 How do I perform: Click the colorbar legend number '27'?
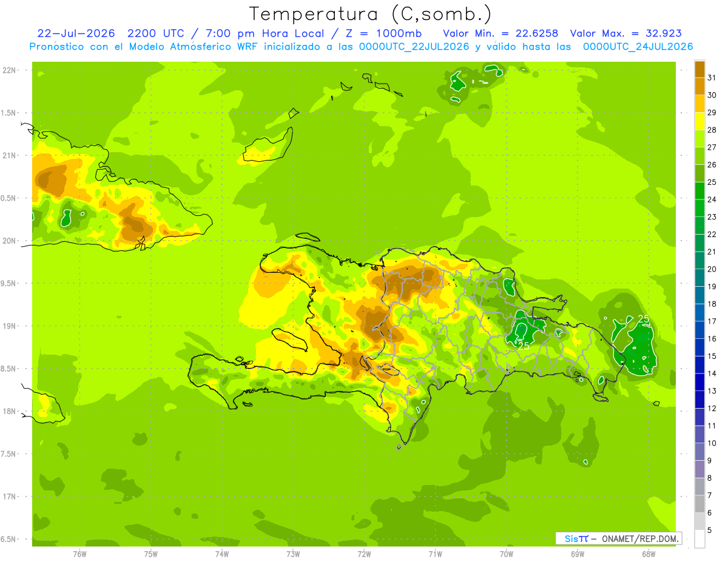coord(713,147)
